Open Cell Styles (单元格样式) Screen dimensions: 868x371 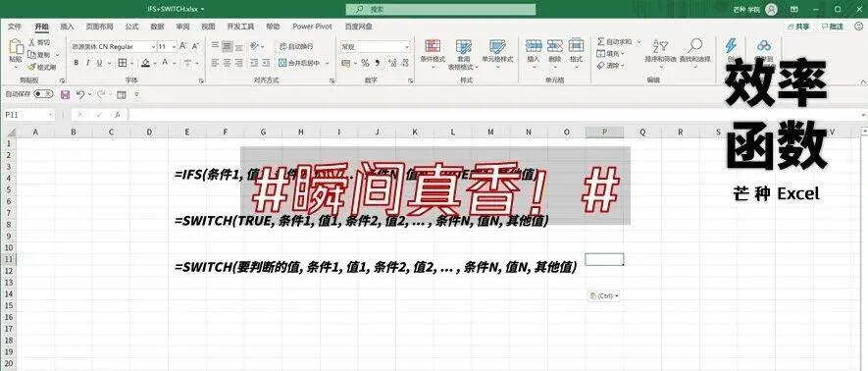497,53
